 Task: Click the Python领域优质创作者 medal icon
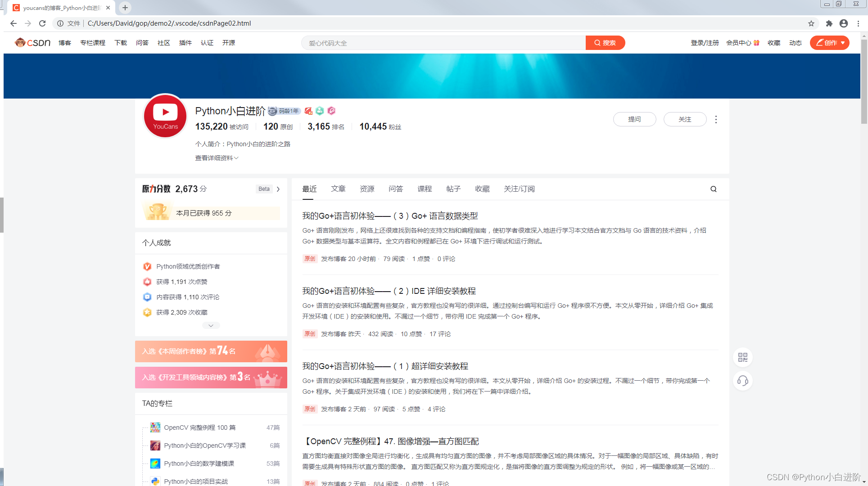(147, 266)
